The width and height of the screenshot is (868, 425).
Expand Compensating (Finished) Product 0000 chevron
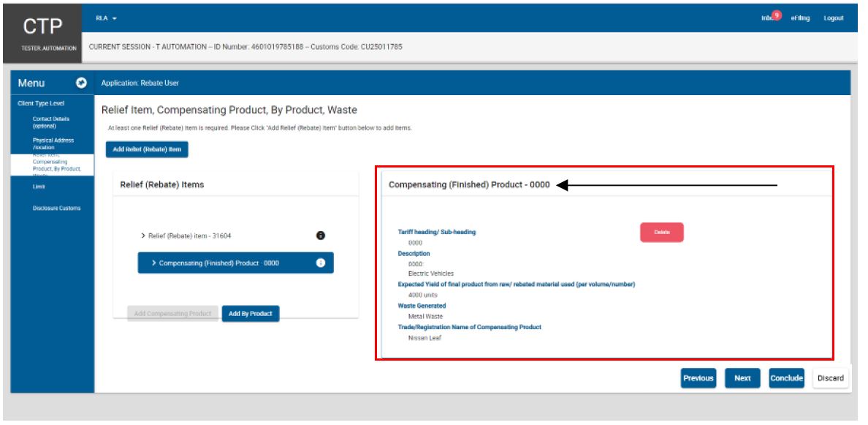[x=154, y=263]
